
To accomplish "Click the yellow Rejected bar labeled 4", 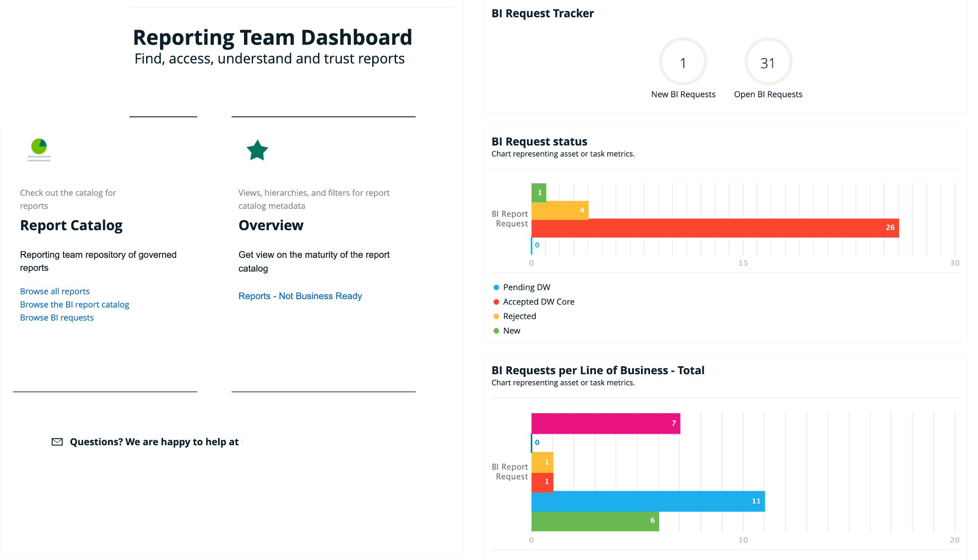I will coord(560,210).
